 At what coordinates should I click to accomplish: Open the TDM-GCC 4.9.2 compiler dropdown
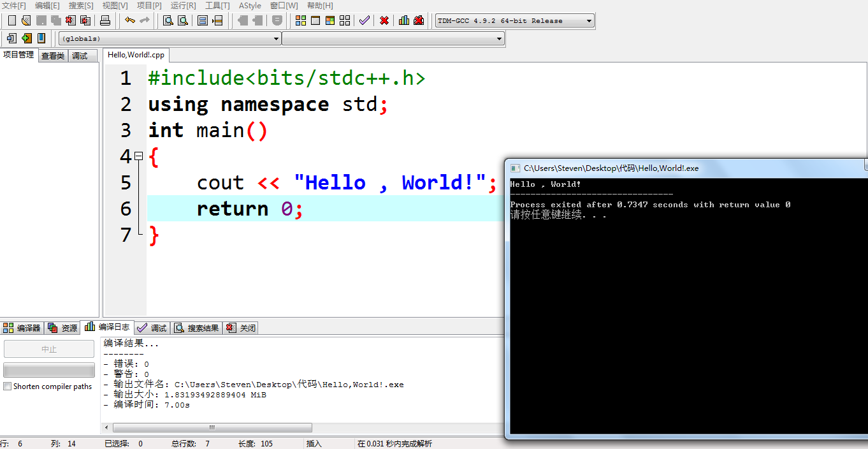point(514,21)
